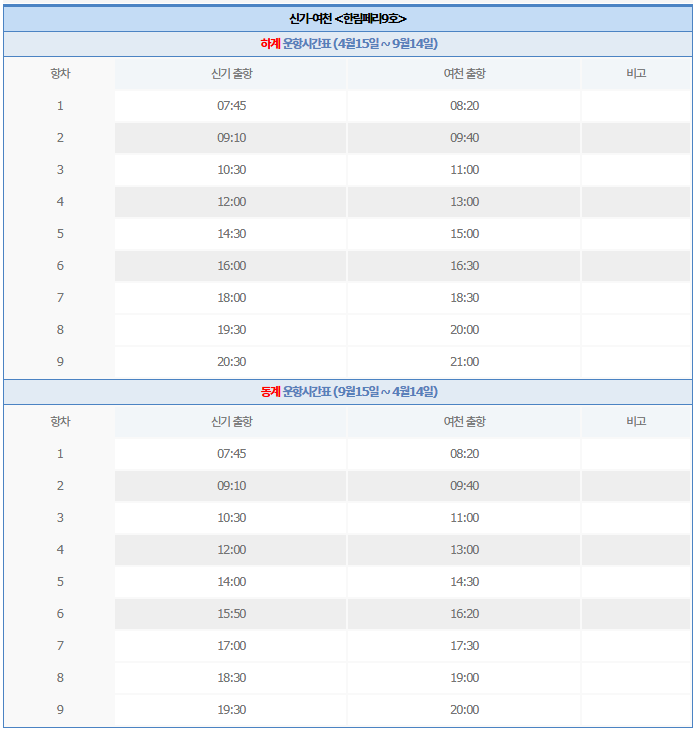Select summer 신기 departure 09:10
The height and width of the screenshot is (731, 697).
click(232, 138)
